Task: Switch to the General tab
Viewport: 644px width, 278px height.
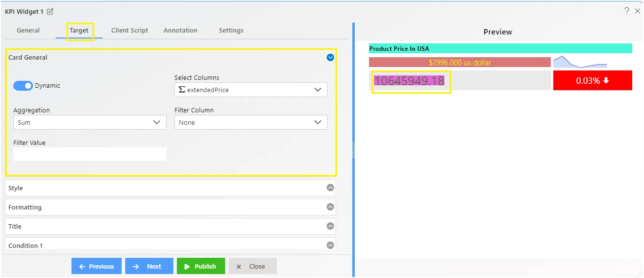Action: [x=28, y=30]
